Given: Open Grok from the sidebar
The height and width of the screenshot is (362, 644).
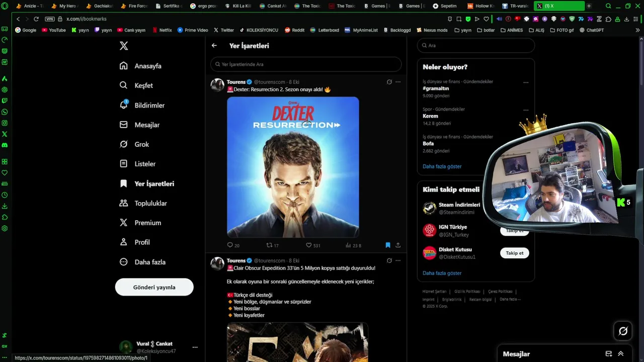Looking at the screenshot, I should 134,144.
